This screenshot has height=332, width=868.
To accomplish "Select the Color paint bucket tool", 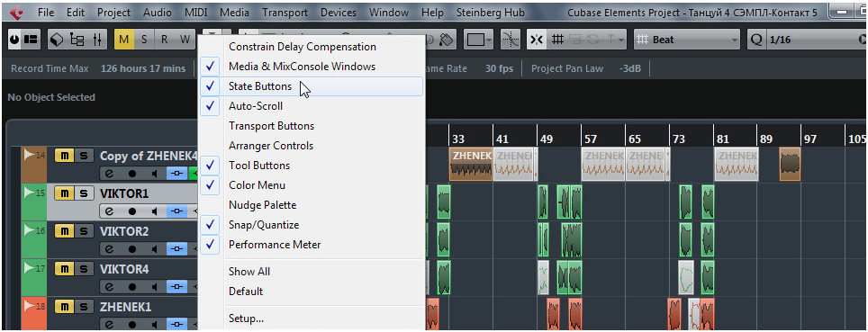I will 446,40.
